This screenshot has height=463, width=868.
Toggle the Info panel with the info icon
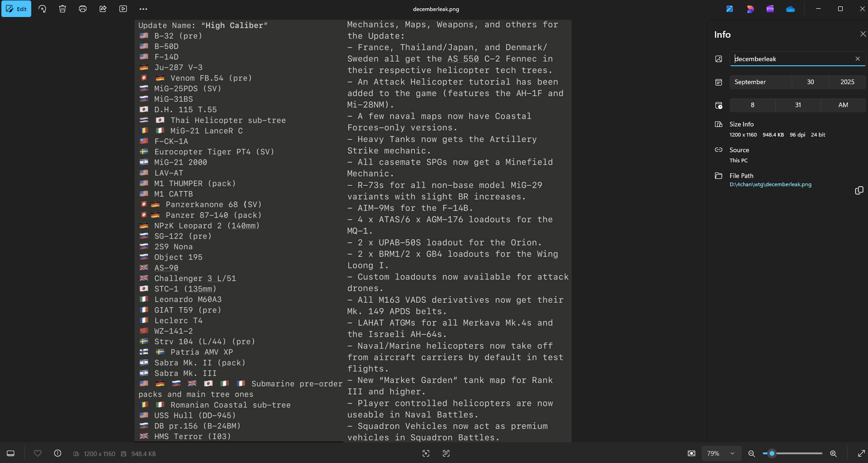[x=57, y=453]
